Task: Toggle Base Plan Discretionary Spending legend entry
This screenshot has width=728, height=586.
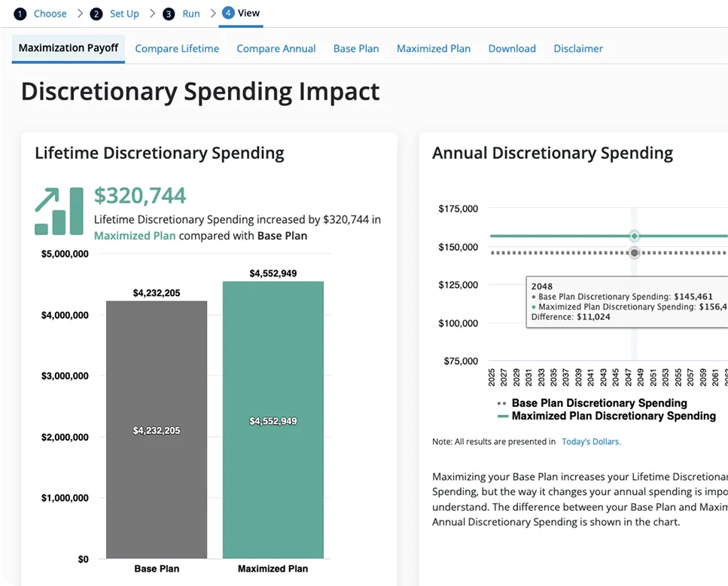Action: tap(592, 403)
